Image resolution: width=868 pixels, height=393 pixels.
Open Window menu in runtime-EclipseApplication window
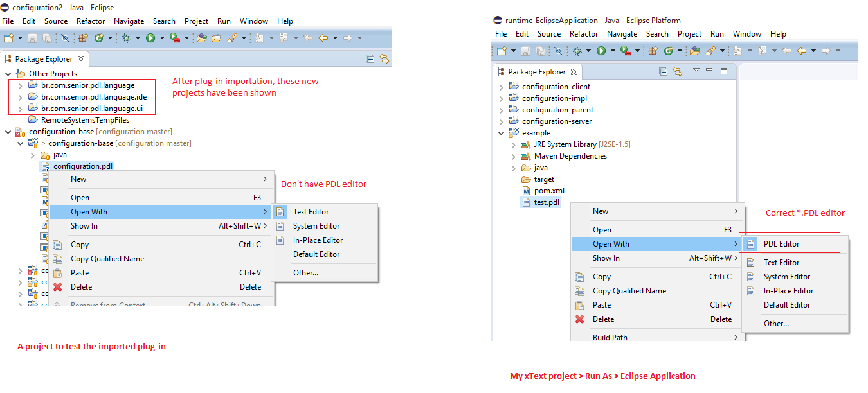(x=747, y=34)
